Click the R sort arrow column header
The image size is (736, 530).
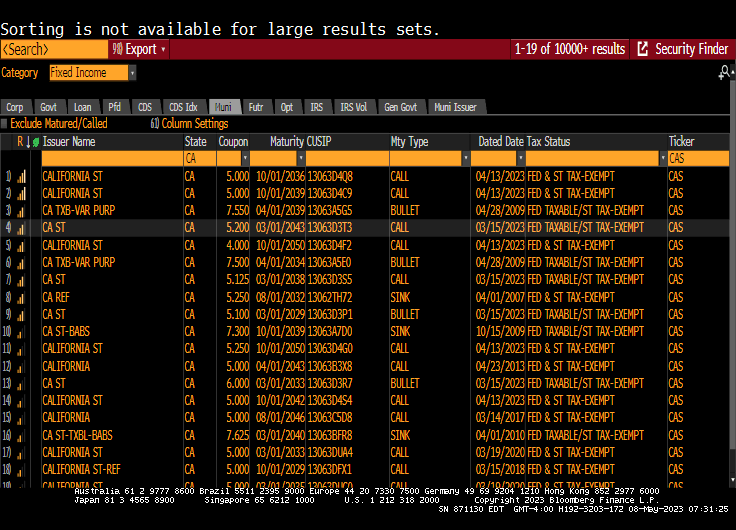pos(21,142)
